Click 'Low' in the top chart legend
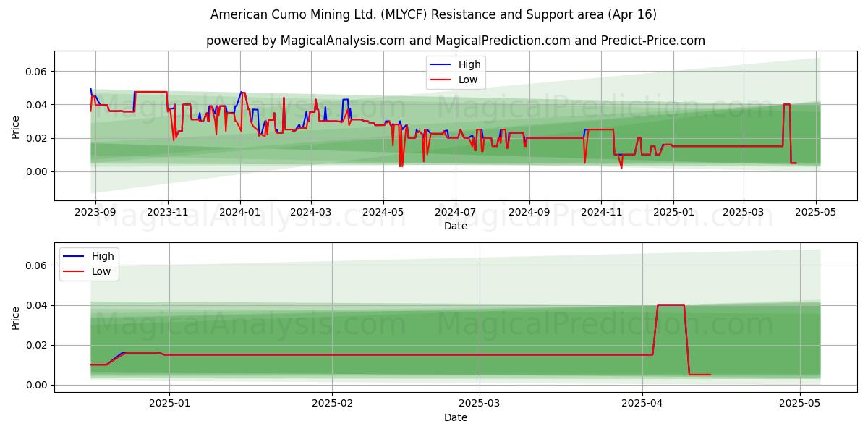This screenshot has width=868, height=434. pyautogui.click(x=468, y=80)
